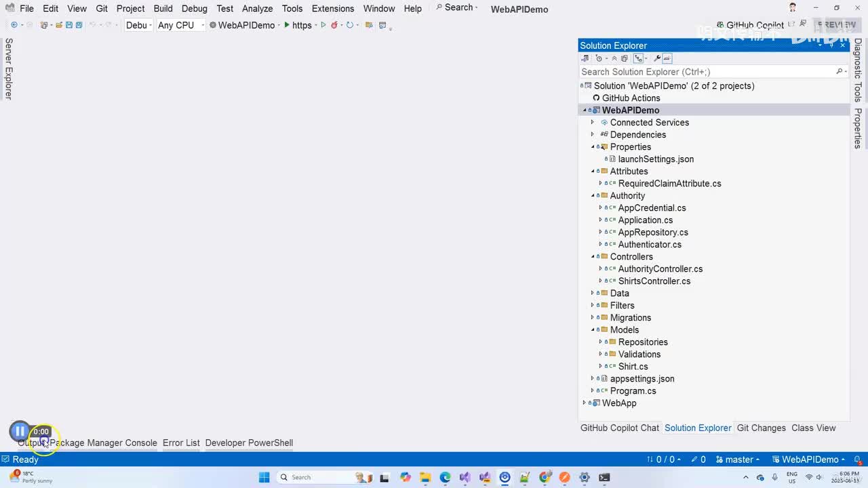
Task: Click the Save toolbar icon
Action: 69,25
